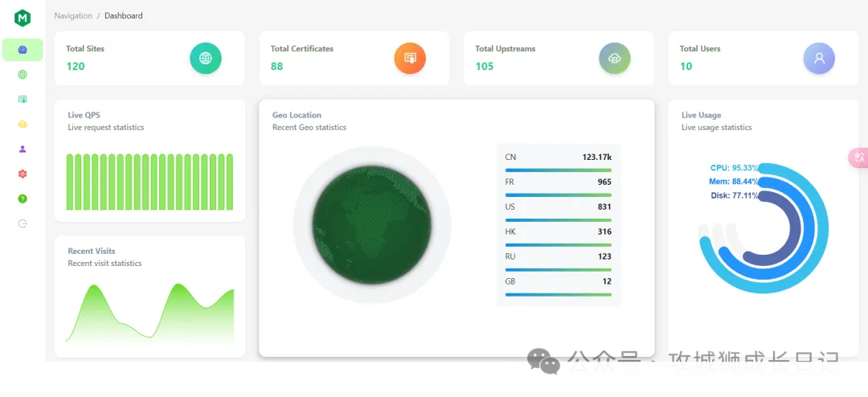Click the Total Upstreams cloud icon
868x397 pixels.
click(x=615, y=59)
